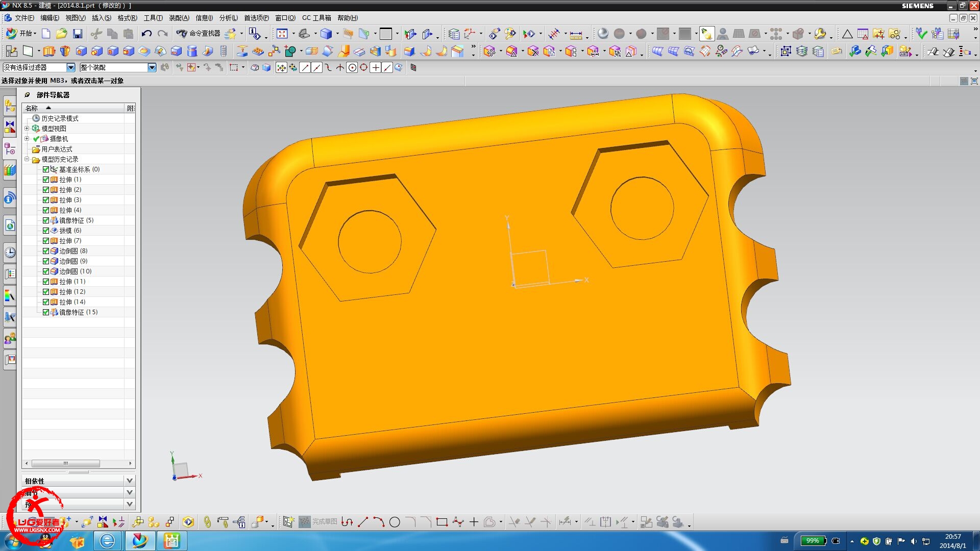Click the Circle sketch tool in bottom toolbar
The height and width of the screenshot is (551, 980).
click(395, 522)
